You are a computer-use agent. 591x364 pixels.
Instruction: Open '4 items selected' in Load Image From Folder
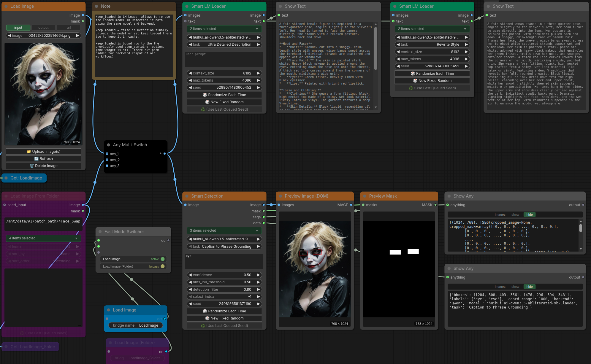click(x=43, y=238)
